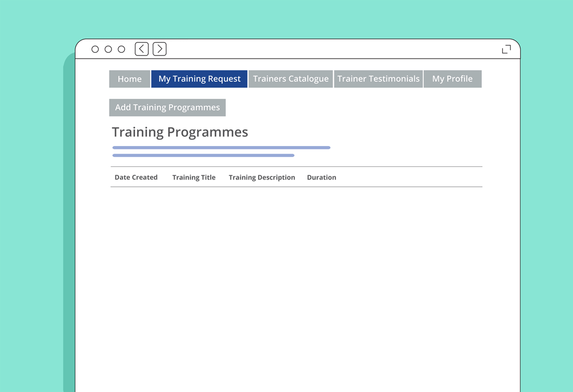Screen dimensions: 573x392
Task: Click the first circle in window title bar
Action: coord(95,49)
